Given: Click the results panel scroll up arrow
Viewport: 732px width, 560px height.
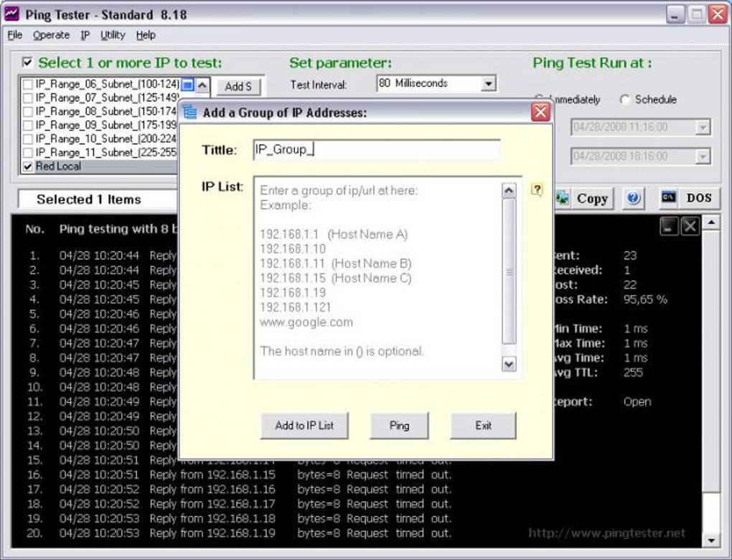Looking at the screenshot, I should 711,223.
